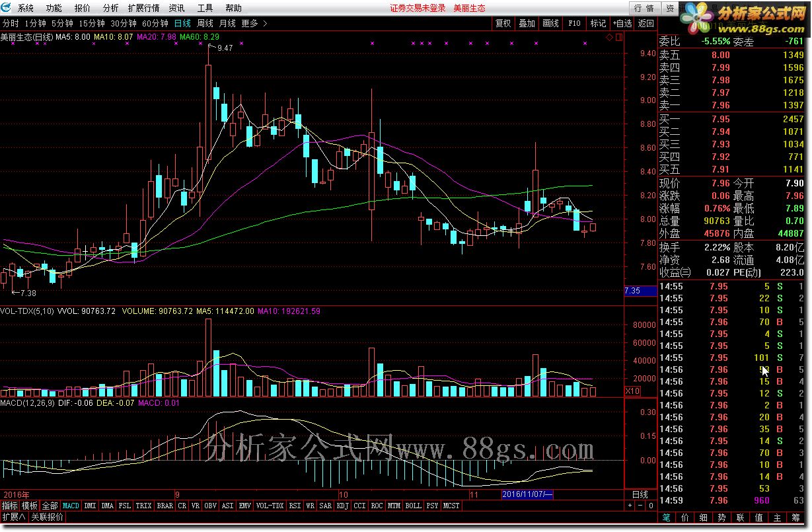Expand the 更多 periods list
812x532 pixels.
[x=254, y=23]
